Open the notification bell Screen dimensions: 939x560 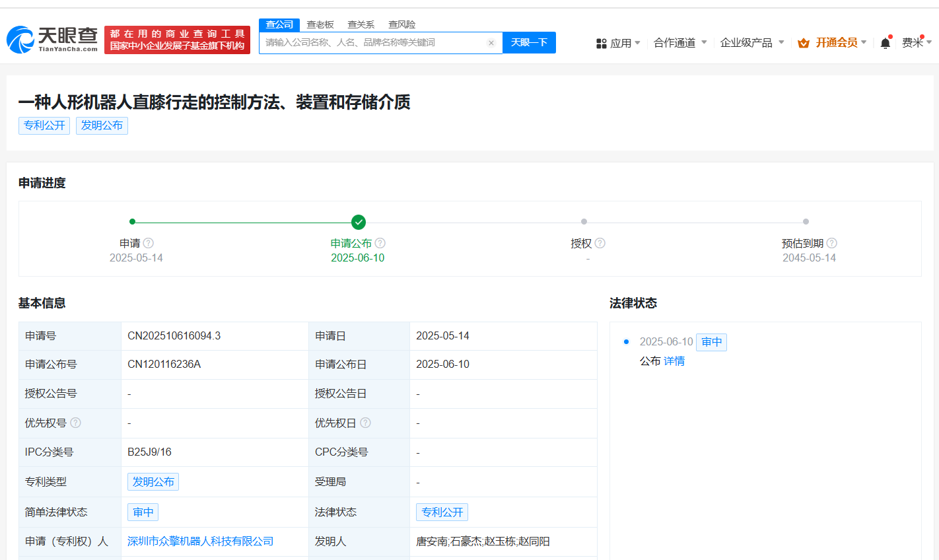885,43
